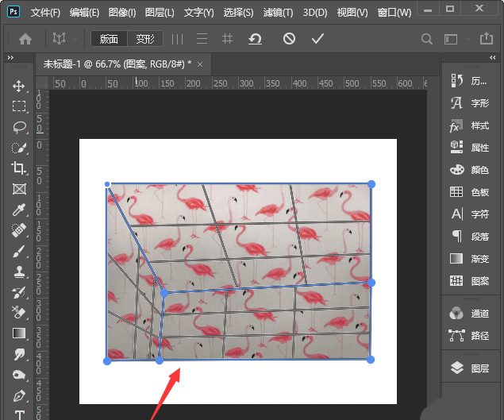This screenshot has height=420, width=504.
Task: Expand the left toolbar with double arrows
Action: (x=10, y=58)
